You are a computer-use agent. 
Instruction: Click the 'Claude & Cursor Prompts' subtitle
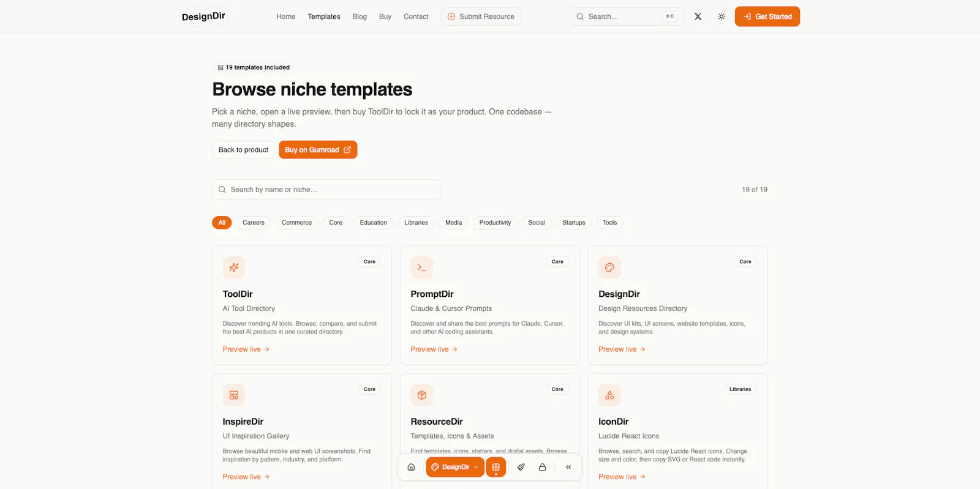(x=451, y=308)
